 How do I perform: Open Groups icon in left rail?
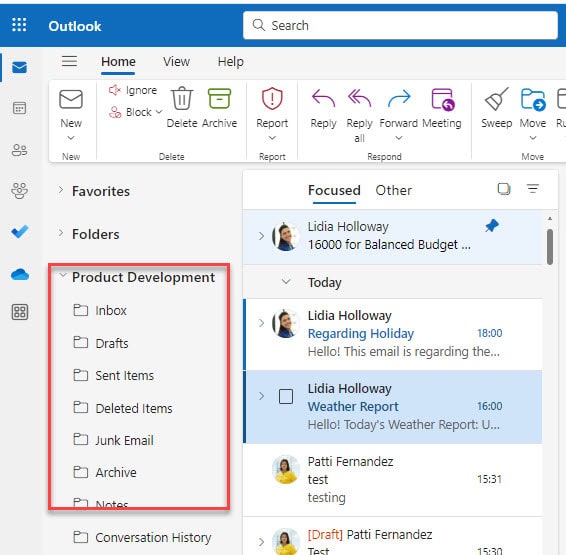(x=19, y=191)
